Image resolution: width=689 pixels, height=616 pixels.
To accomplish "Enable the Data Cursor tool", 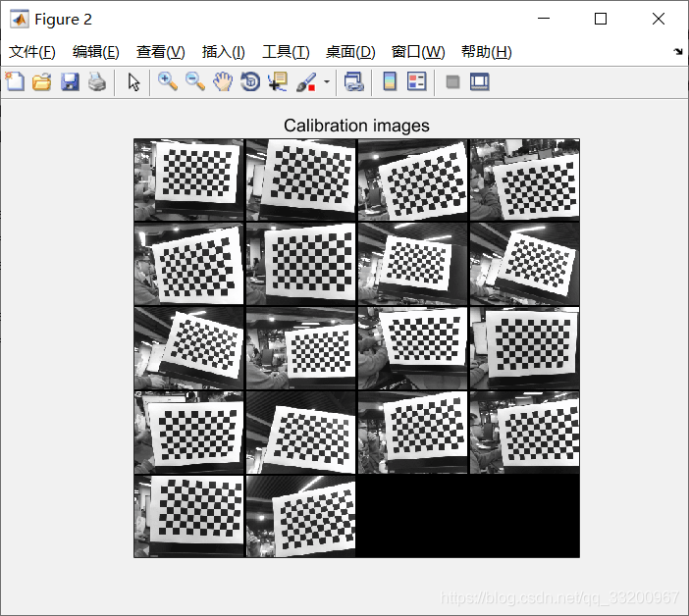I will click(x=278, y=82).
